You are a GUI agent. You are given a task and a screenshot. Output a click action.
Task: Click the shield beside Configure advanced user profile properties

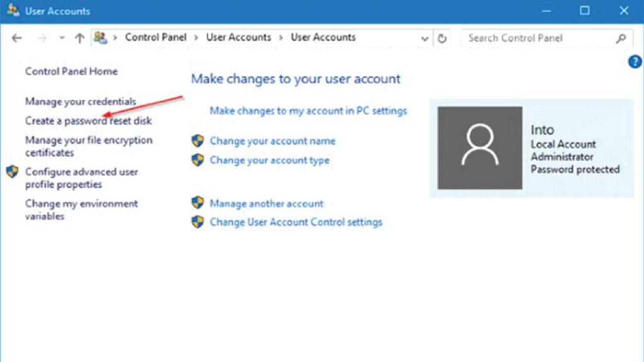(11, 171)
